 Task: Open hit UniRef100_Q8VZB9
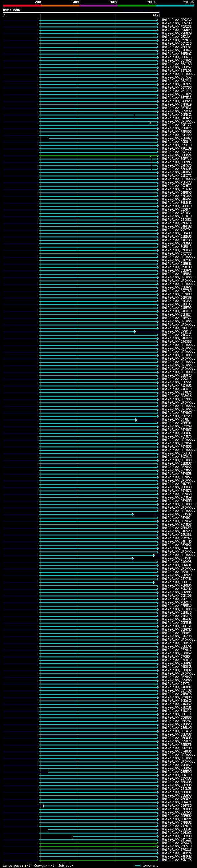pyautogui.click(x=176, y=23)
